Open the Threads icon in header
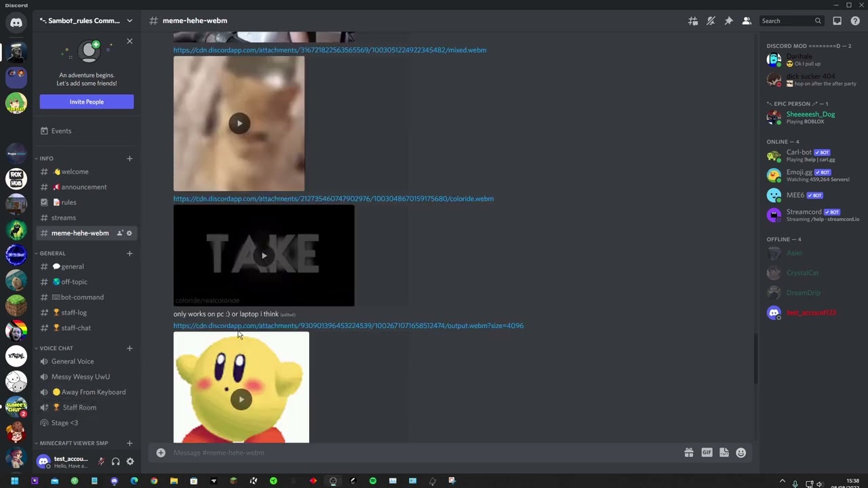The image size is (868, 488). (x=693, y=21)
